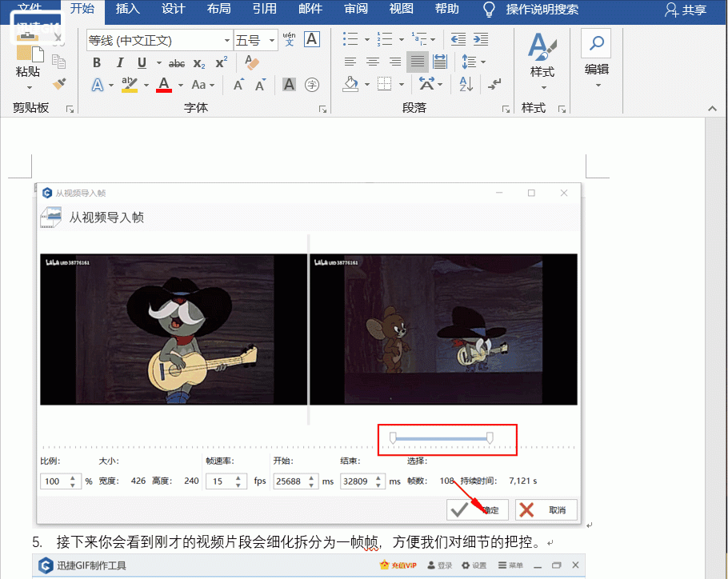Increase paragraph indent

click(x=481, y=39)
